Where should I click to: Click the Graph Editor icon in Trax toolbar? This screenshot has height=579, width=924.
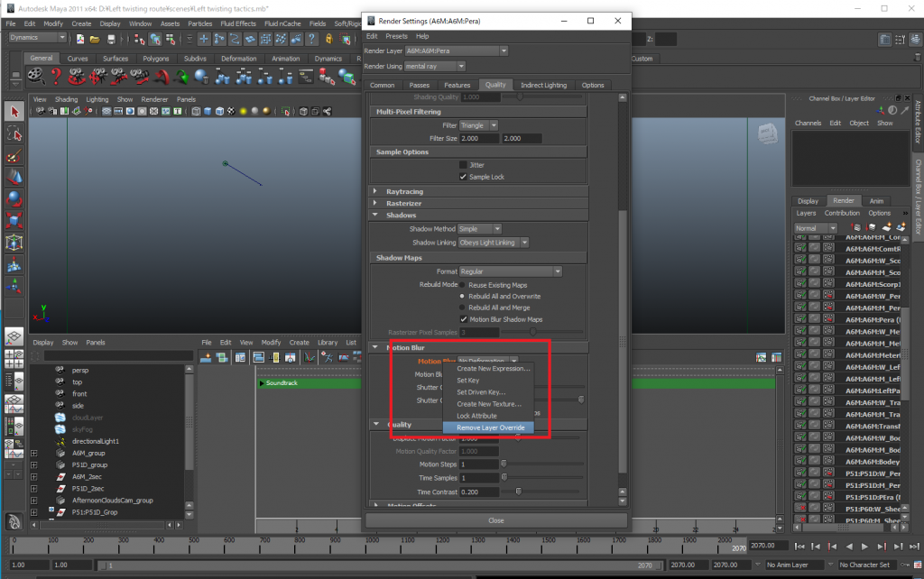click(x=309, y=357)
